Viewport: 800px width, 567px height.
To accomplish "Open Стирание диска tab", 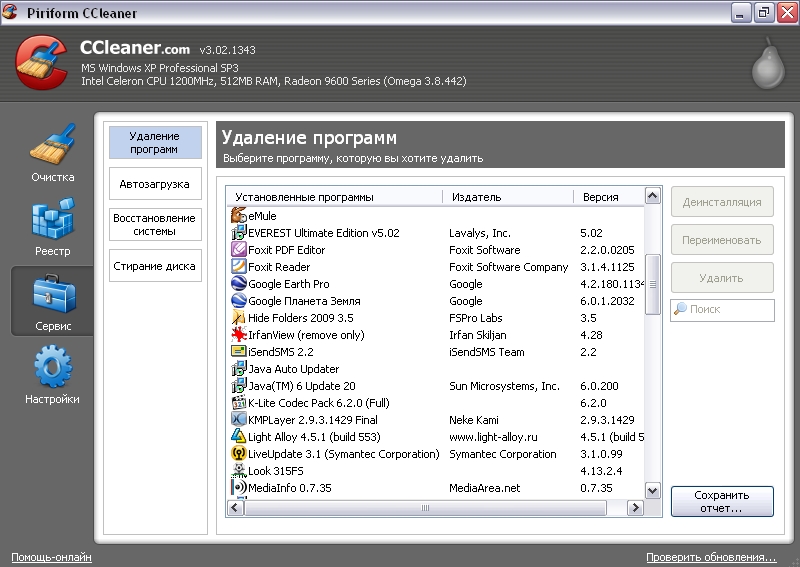I will click(x=155, y=265).
